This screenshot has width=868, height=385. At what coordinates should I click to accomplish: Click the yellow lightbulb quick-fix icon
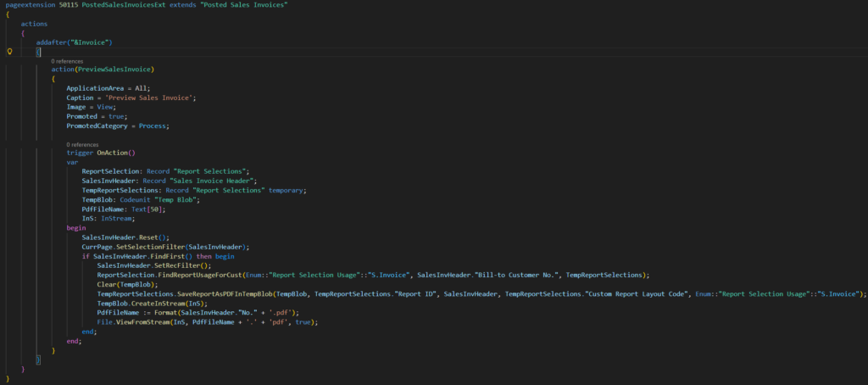click(9, 52)
